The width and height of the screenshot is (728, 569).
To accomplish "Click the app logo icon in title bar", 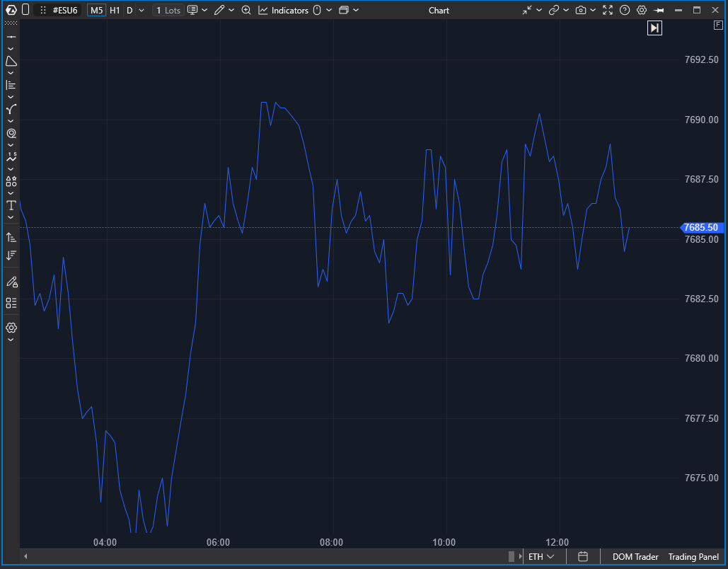I will pos(11,10).
